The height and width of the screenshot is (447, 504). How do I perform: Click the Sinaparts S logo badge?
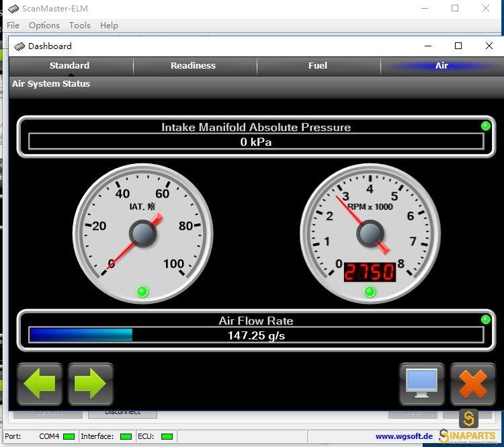pyautogui.click(x=468, y=418)
